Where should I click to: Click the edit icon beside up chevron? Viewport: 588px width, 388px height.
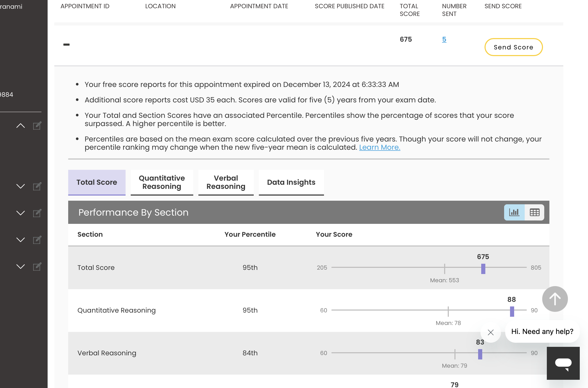[x=37, y=126]
